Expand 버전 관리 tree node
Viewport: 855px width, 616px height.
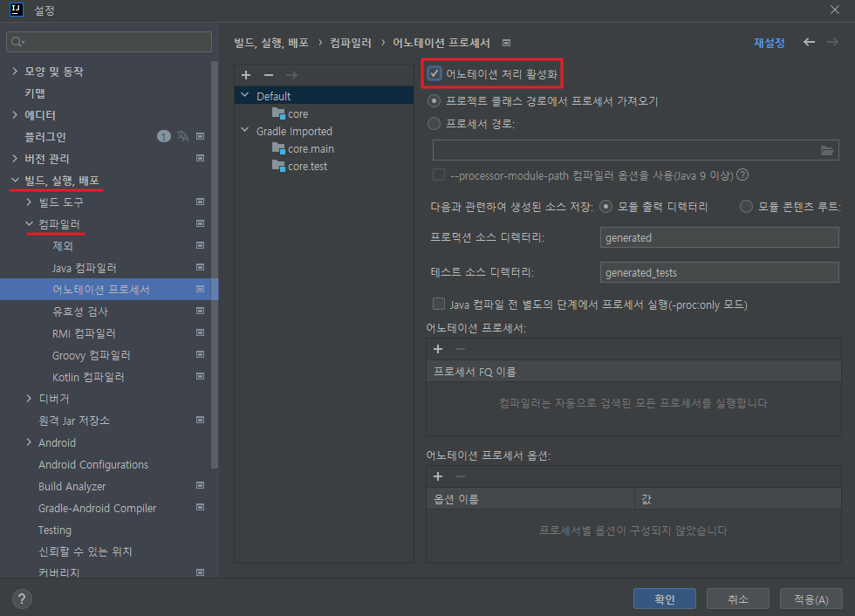pyautogui.click(x=15, y=158)
